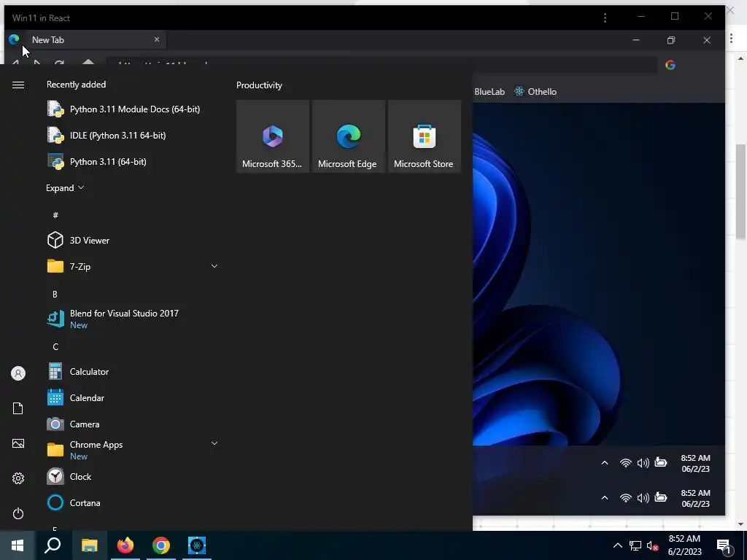Open taskbar Search magnifier

(x=53, y=545)
